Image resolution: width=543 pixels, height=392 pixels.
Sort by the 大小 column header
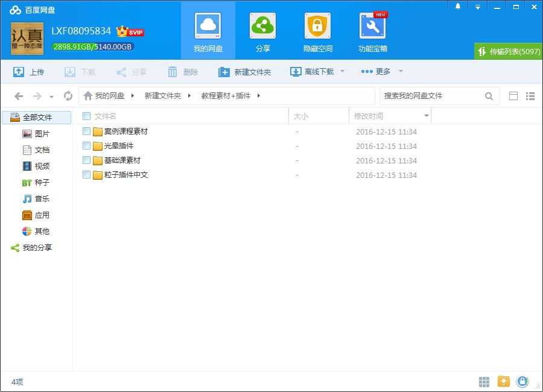tap(301, 116)
